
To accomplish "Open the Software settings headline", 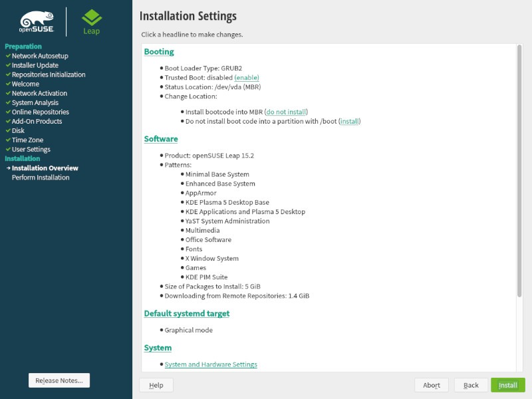I will click(161, 138).
